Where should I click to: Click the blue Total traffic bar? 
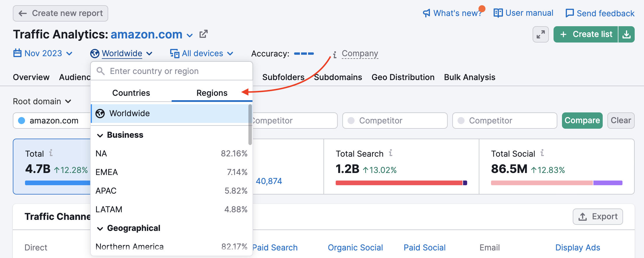tap(58, 183)
